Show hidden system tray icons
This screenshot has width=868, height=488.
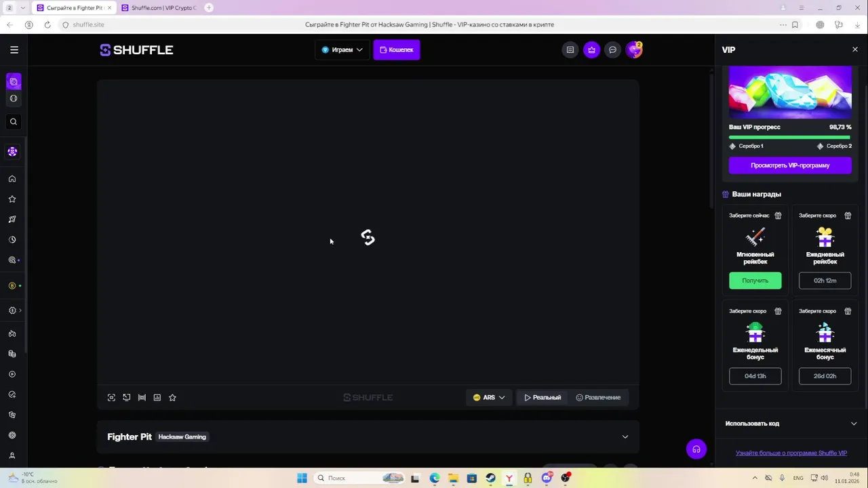click(x=755, y=479)
